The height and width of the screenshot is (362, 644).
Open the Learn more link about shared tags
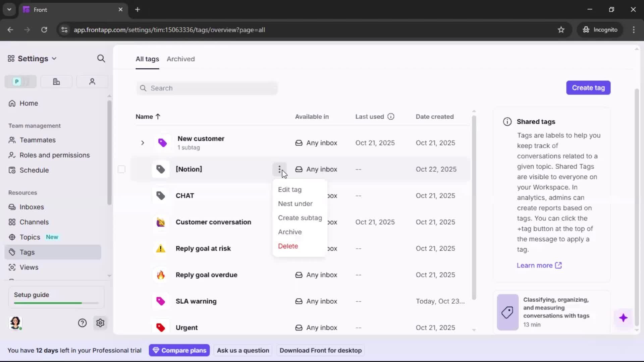pyautogui.click(x=534, y=265)
